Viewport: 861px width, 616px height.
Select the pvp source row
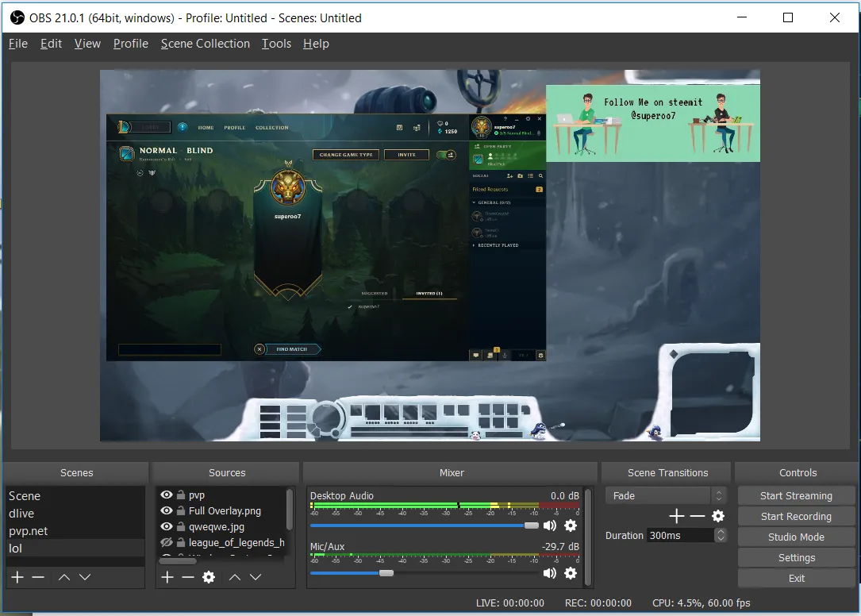point(222,495)
